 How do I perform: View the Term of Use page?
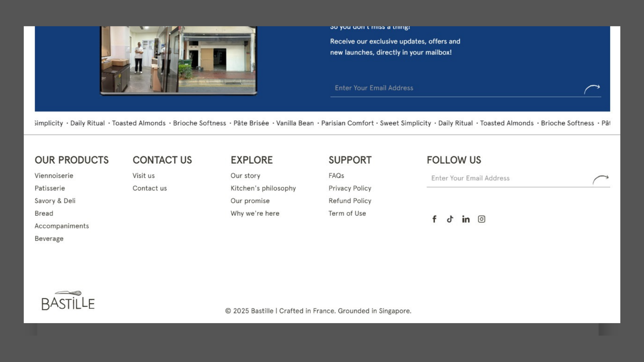click(347, 214)
